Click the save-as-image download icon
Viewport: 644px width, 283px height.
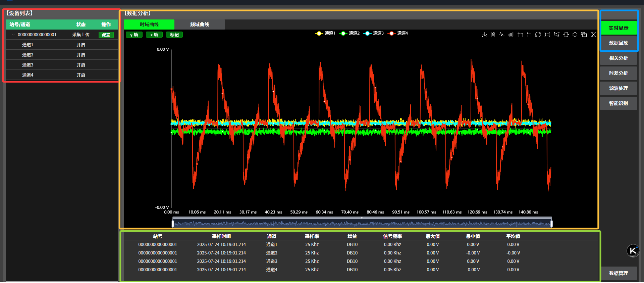[484, 35]
